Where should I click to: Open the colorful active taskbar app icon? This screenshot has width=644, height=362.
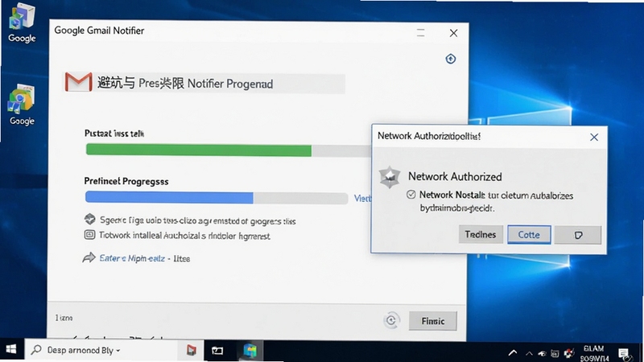click(250, 350)
